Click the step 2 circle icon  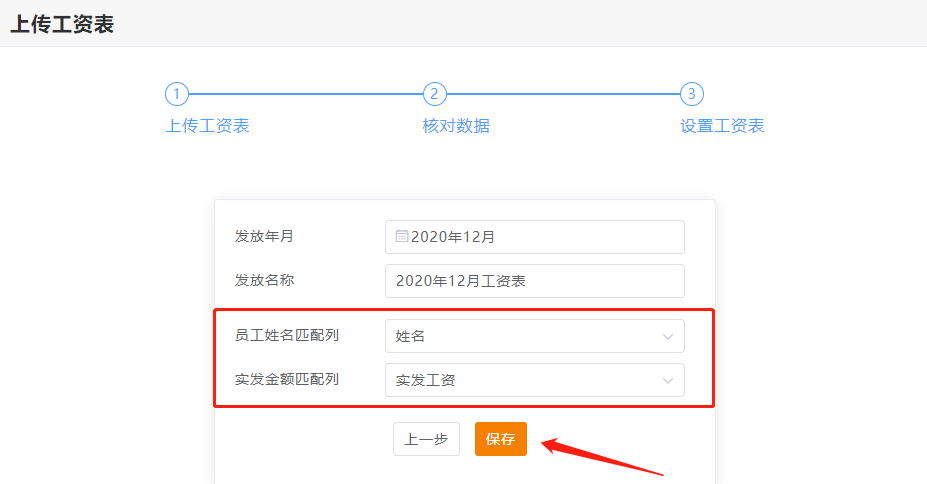434,94
